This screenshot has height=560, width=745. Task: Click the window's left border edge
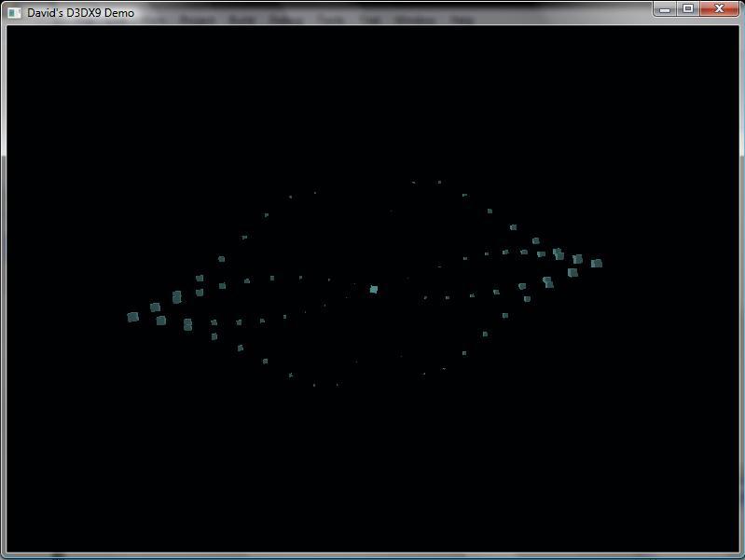(3, 280)
